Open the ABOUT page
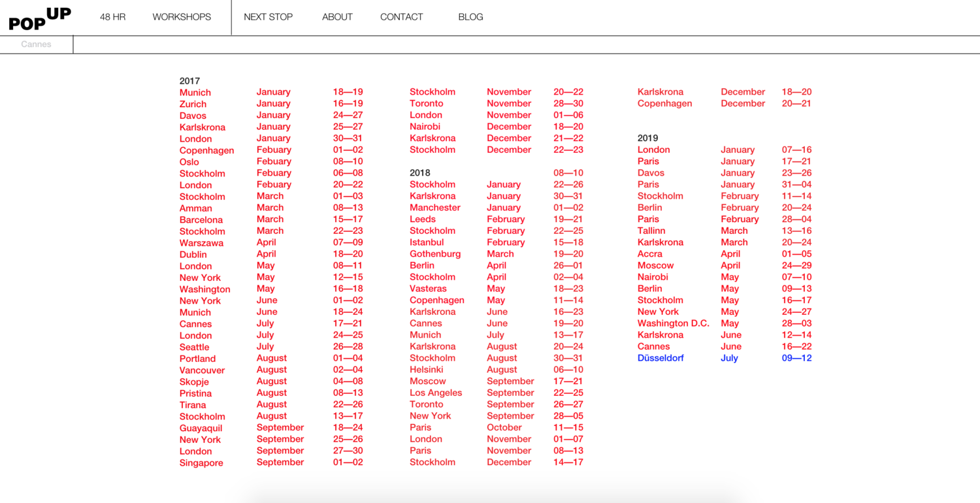 (337, 17)
